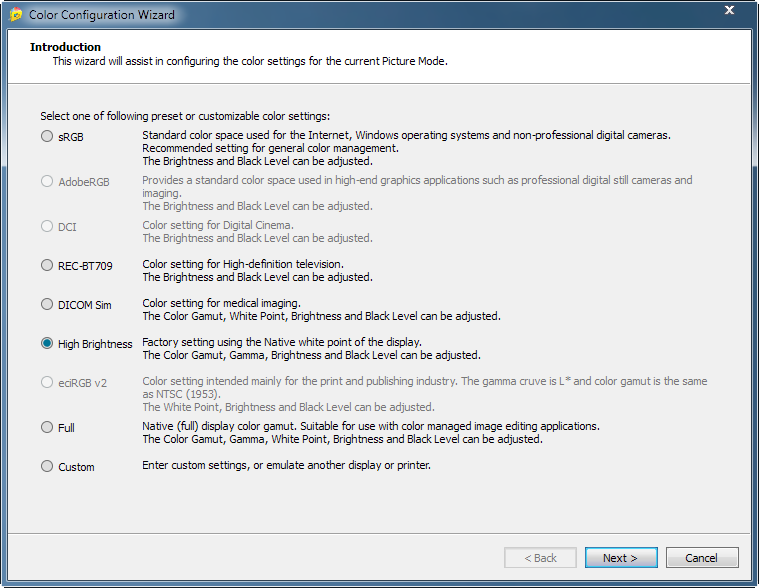Click the greyed-out Back button
The image size is (759, 588).
pos(540,558)
